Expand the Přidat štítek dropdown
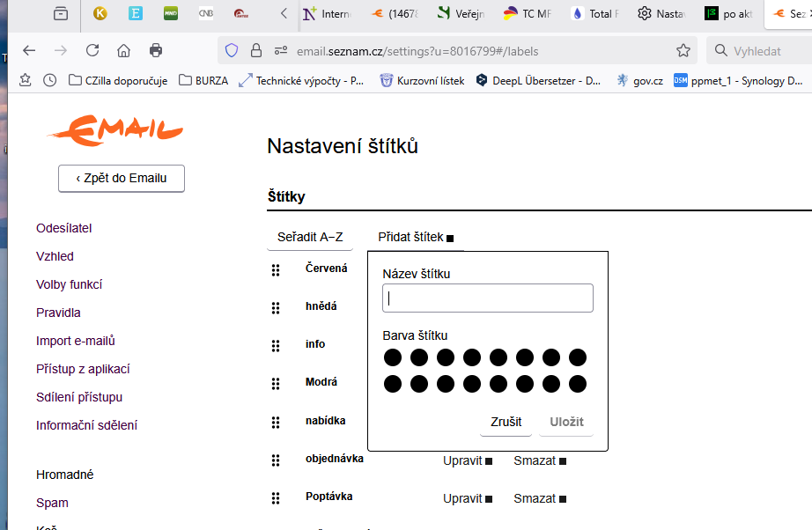Viewport: 812px width, 530px height. pyautogui.click(x=415, y=237)
